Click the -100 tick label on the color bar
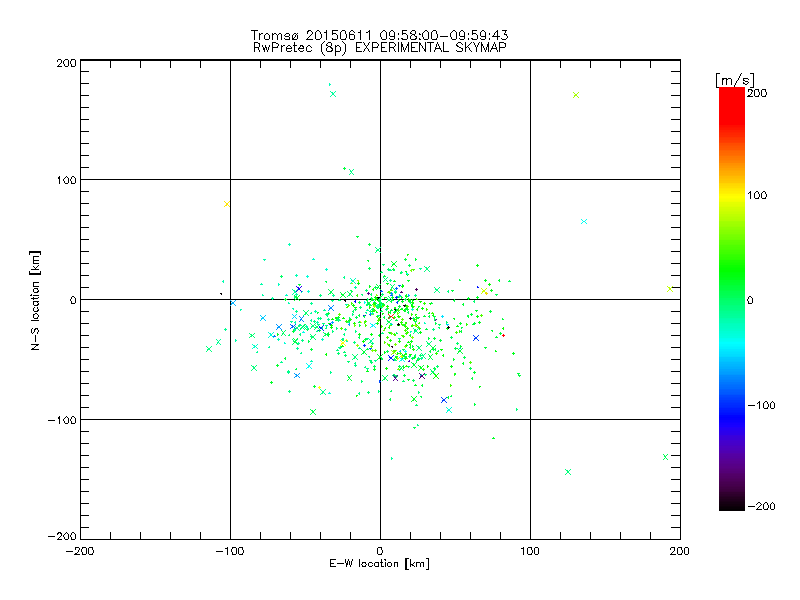 (x=764, y=405)
